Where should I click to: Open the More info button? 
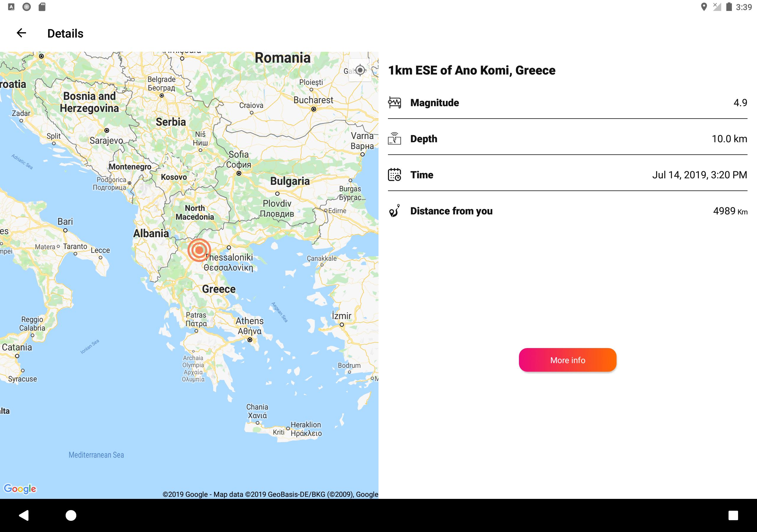coord(567,360)
